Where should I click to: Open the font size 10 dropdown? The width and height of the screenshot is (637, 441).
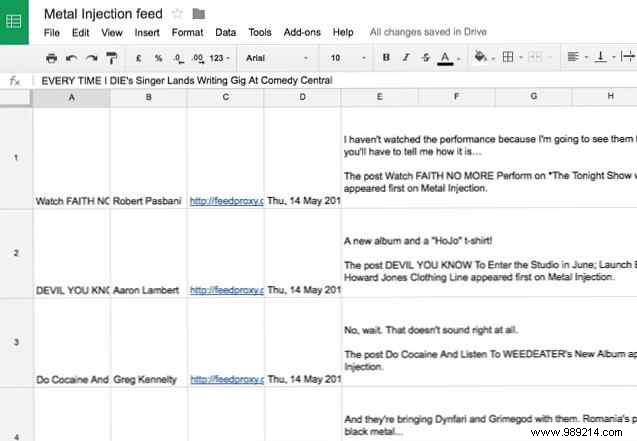(x=346, y=58)
